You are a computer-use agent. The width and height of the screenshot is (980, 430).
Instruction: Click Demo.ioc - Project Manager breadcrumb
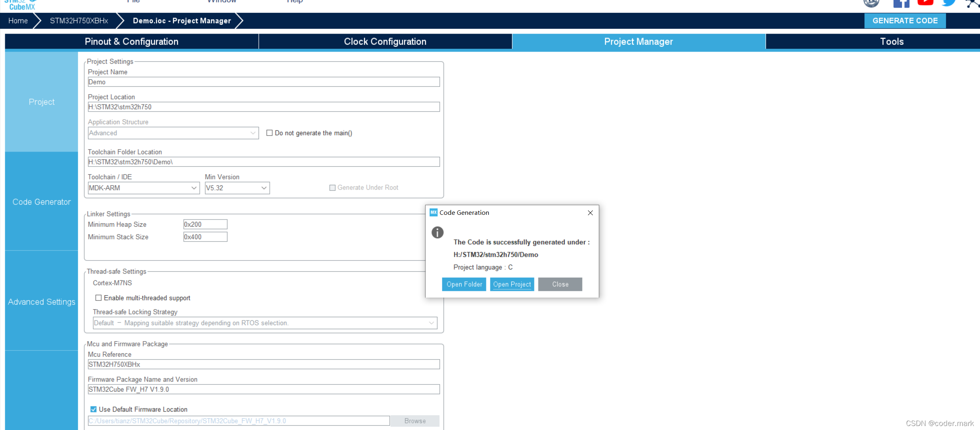click(x=182, y=21)
